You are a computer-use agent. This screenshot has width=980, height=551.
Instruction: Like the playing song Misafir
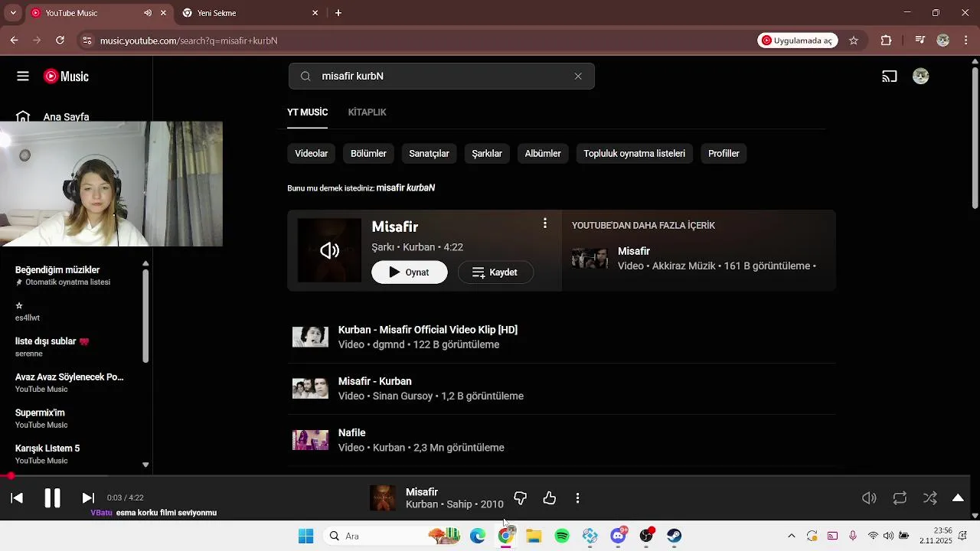[x=550, y=499]
